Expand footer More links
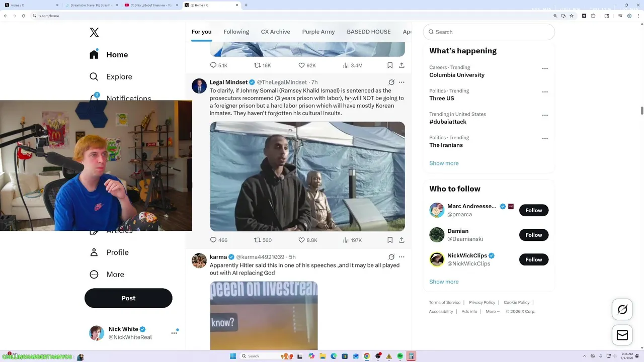644x362 pixels. (x=493, y=311)
